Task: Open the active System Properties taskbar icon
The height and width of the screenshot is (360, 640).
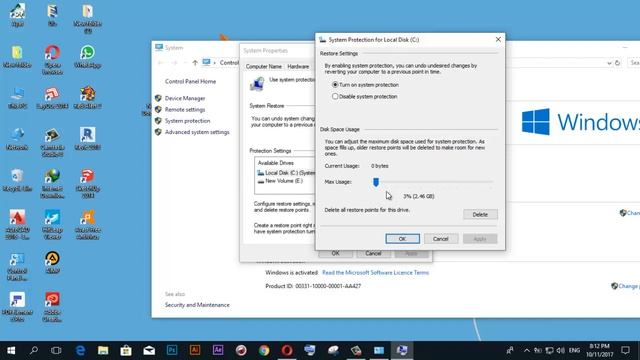Action: pyautogui.click(x=402, y=350)
